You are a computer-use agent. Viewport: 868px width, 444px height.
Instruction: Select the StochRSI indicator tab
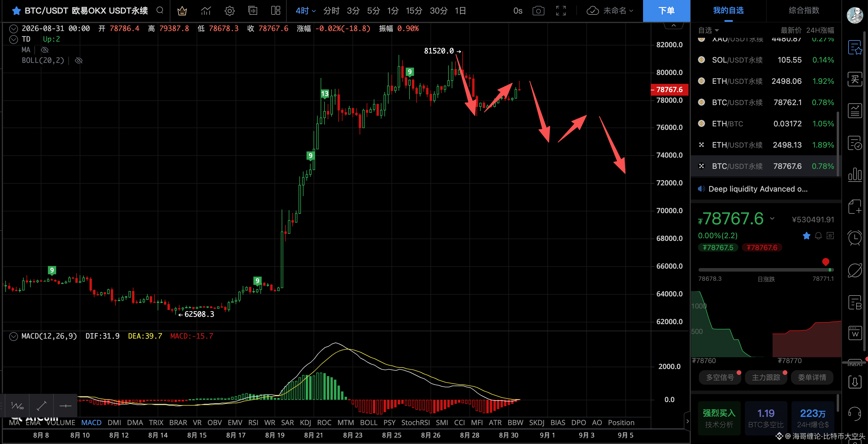coord(415,422)
